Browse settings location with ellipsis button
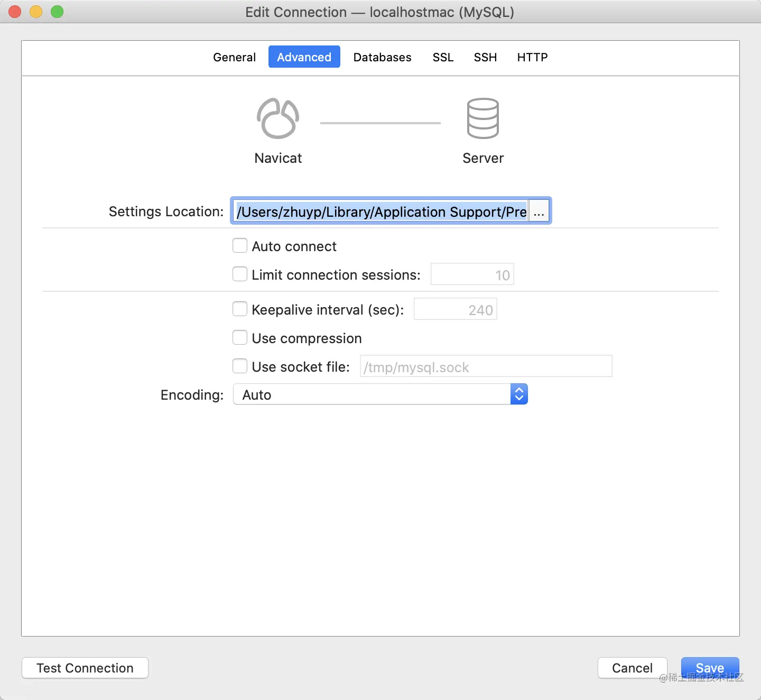761x700 pixels. coord(539,211)
